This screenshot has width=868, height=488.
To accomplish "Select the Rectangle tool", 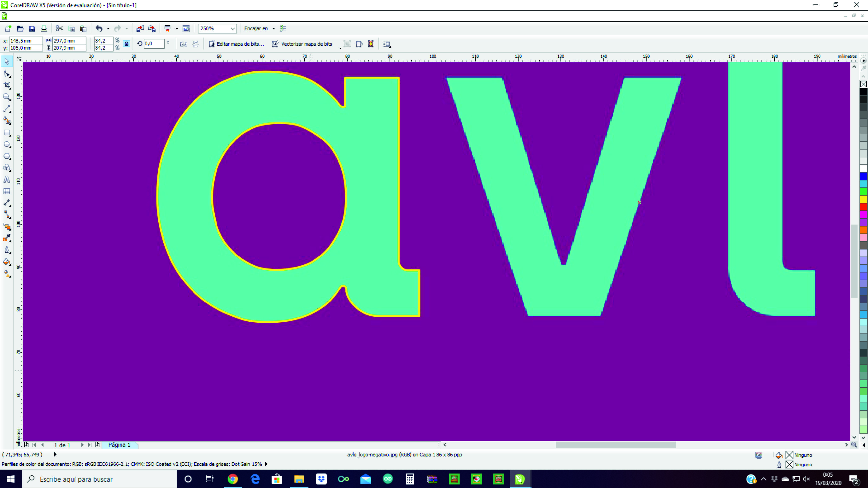I will [x=7, y=133].
